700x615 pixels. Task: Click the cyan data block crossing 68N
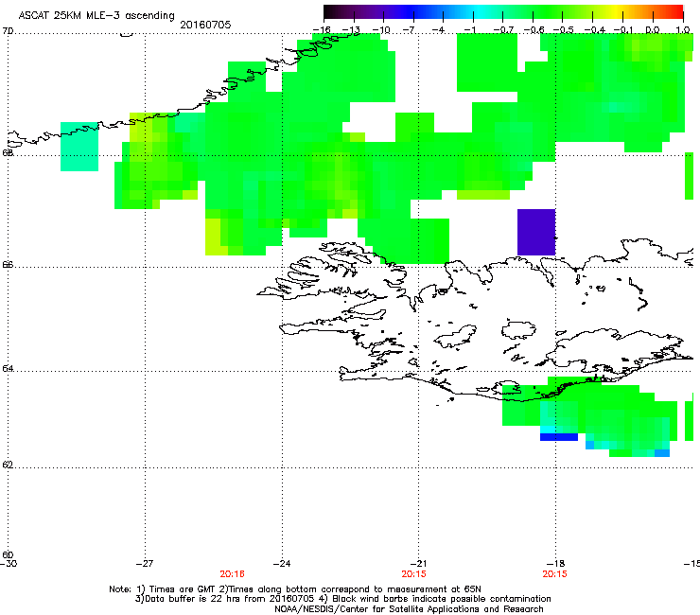(x=79, y=147)
